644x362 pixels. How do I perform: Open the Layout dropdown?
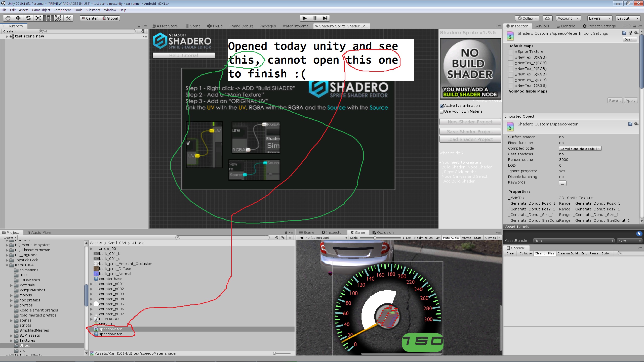[x=627, y=18]
